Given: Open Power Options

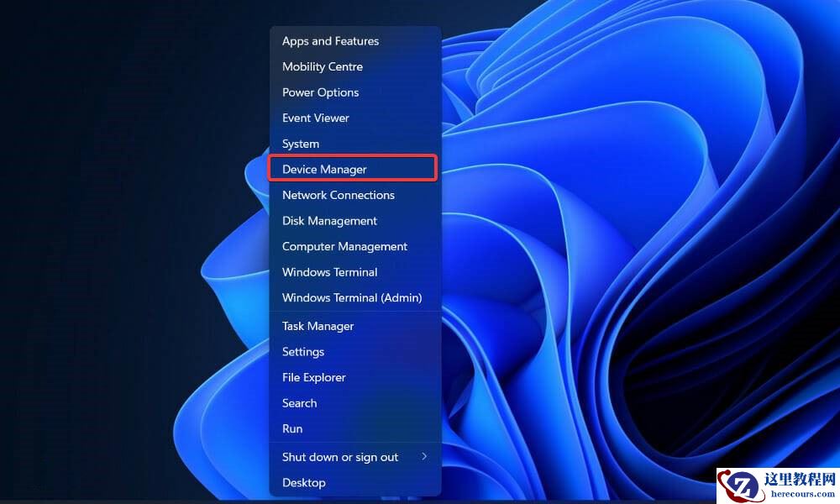Looking at the screenshot, I should click(x=320, y=92).
